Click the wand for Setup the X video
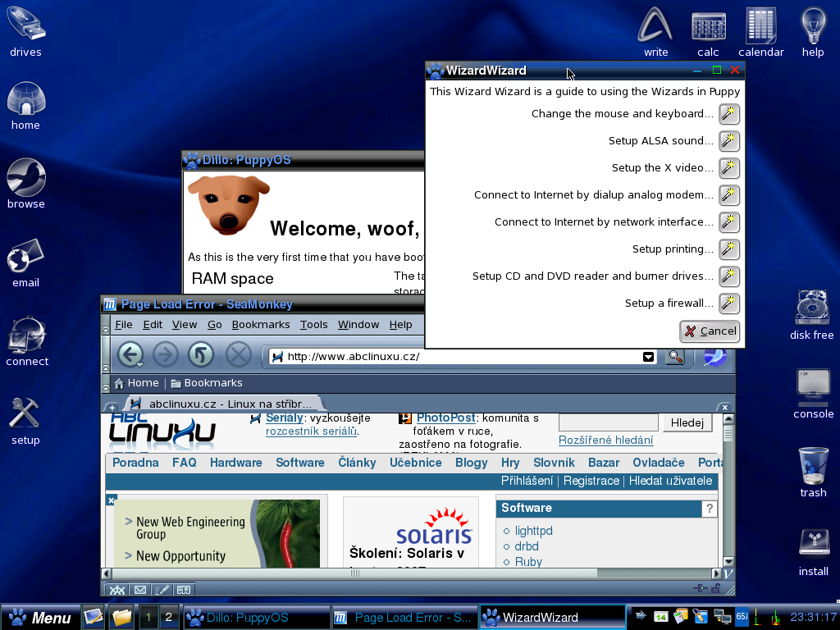The height and width of the screenshot is (630, 840). click(x=728, y=167)
